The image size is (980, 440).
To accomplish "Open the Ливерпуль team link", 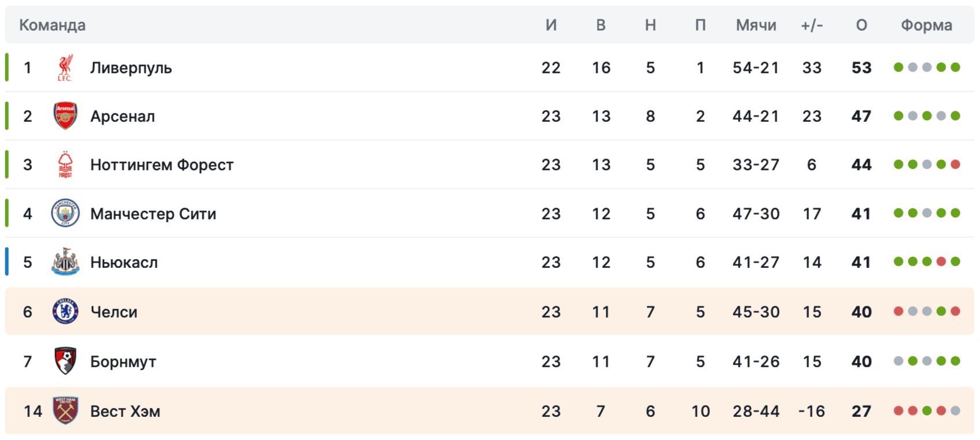I will coord(131,68).
